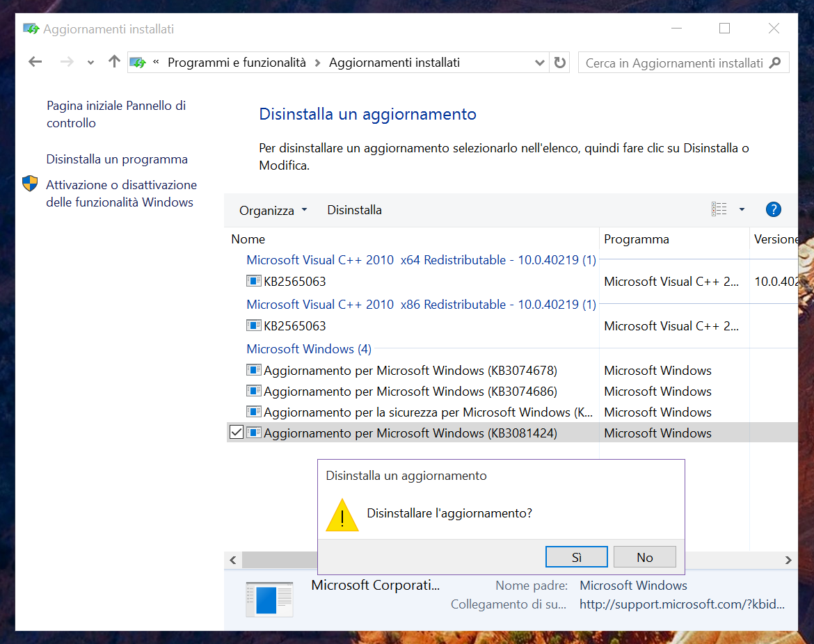Select the KB3081424 update name text
814x644 pixels.
410,433
